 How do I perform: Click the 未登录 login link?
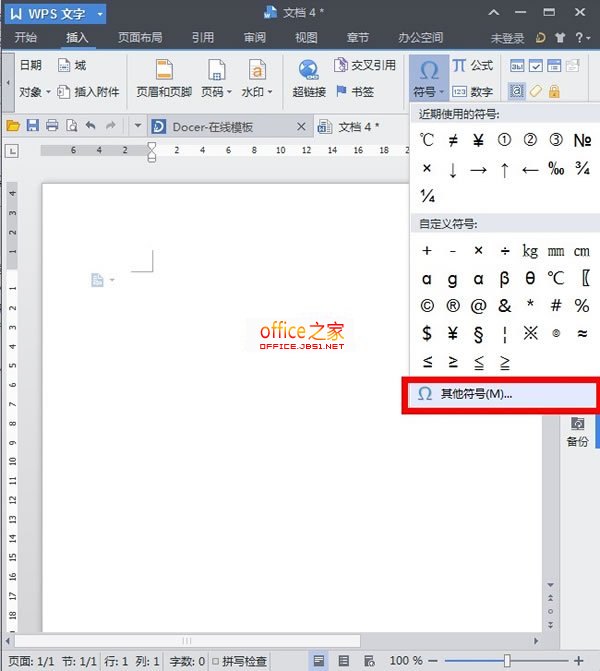pyautogui.click(x=507, y=38)
